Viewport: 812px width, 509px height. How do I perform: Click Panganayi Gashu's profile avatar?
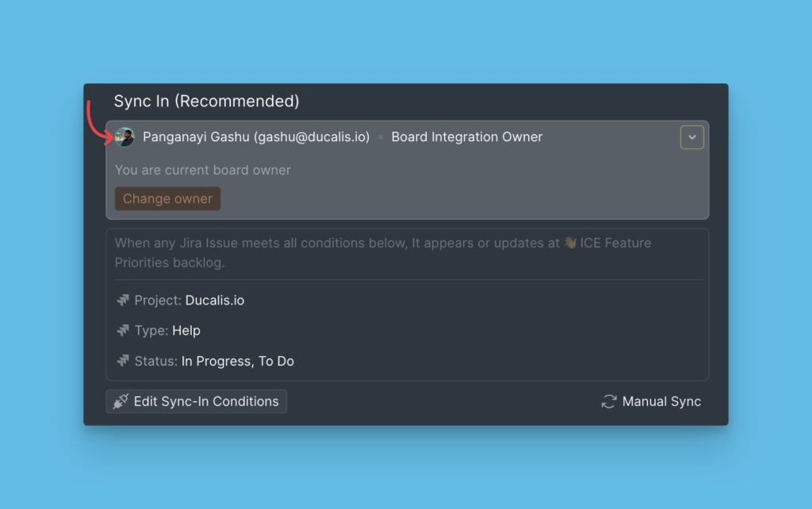[x=124, y=137]
